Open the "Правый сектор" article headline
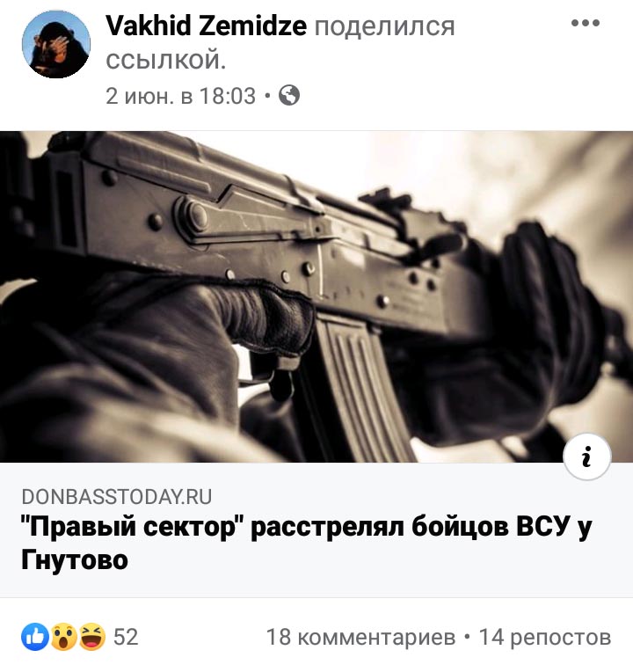The height and width of the screenshot is (672, 633). point(306,543)
